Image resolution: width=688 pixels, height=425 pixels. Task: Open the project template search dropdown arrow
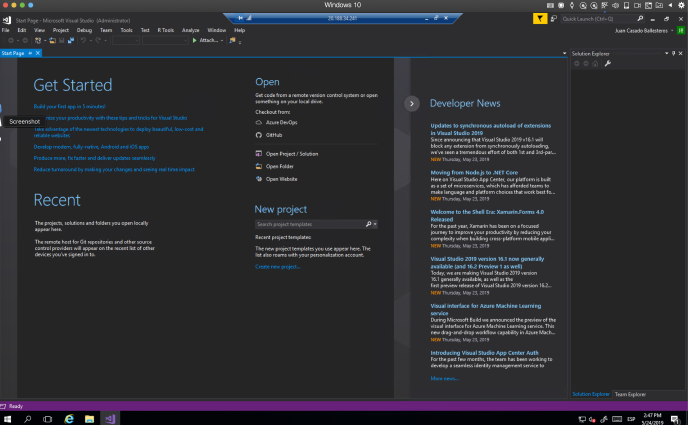click(x=375, y=224)
